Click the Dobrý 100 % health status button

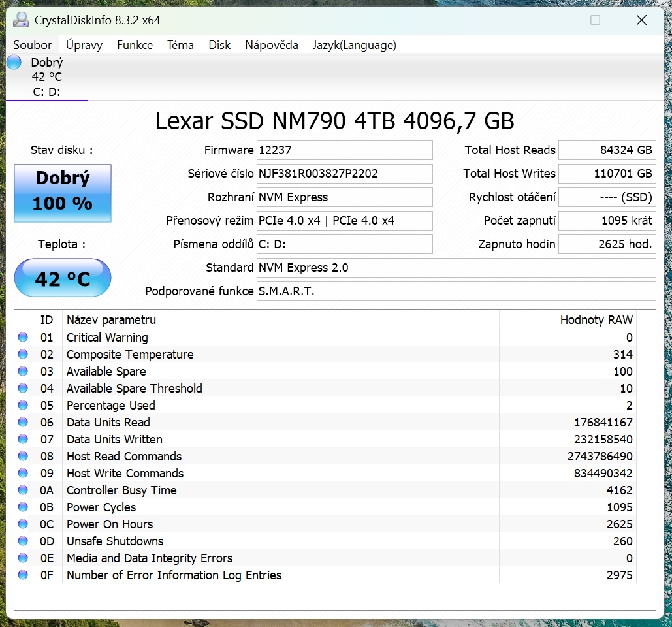point(63,193)
